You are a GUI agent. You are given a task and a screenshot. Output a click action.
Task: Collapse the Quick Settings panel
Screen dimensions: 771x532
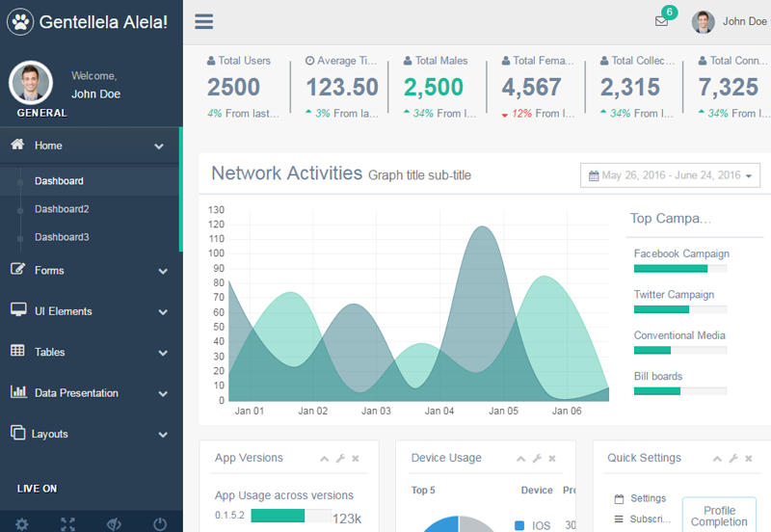click(x=717, y=459)
